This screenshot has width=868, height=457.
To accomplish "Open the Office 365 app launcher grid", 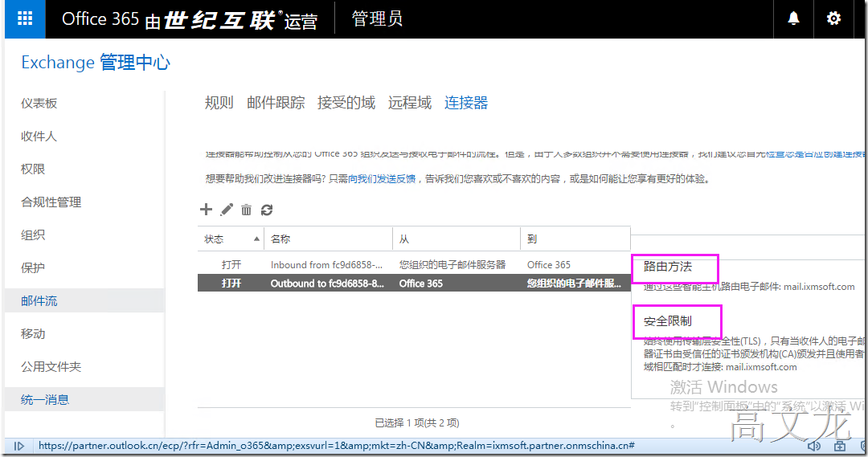I will [25, 18].
